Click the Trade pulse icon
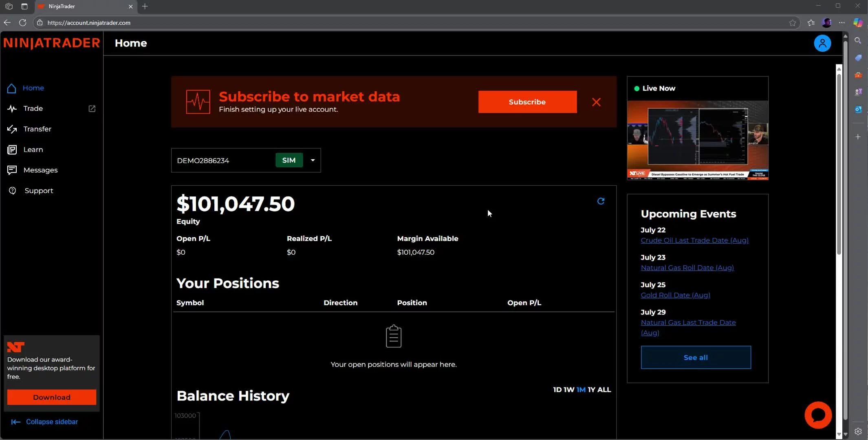 (x=12, y=108)
